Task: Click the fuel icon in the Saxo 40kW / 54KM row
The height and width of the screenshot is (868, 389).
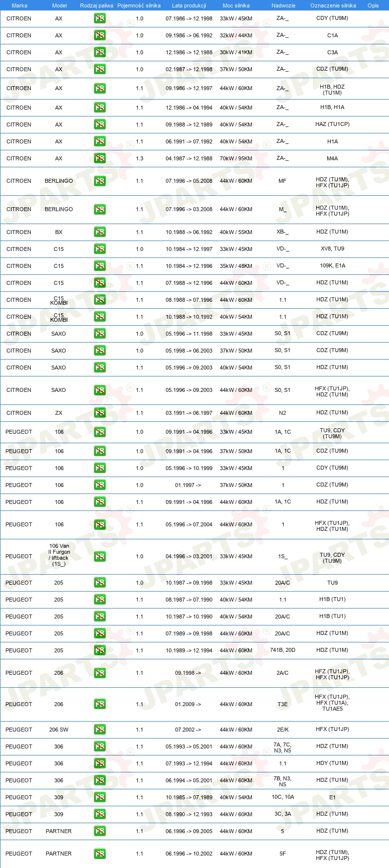Action: 99,368
